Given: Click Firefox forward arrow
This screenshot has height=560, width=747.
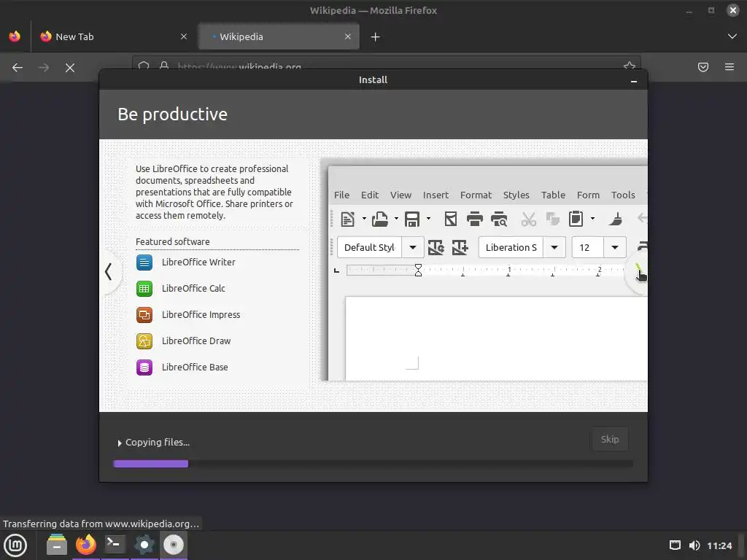Looking at the screenshot, I should pos(44,68).
